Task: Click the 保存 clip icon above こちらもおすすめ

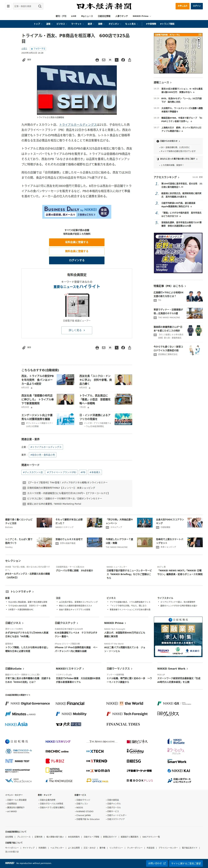Action: tap(24, 348)
